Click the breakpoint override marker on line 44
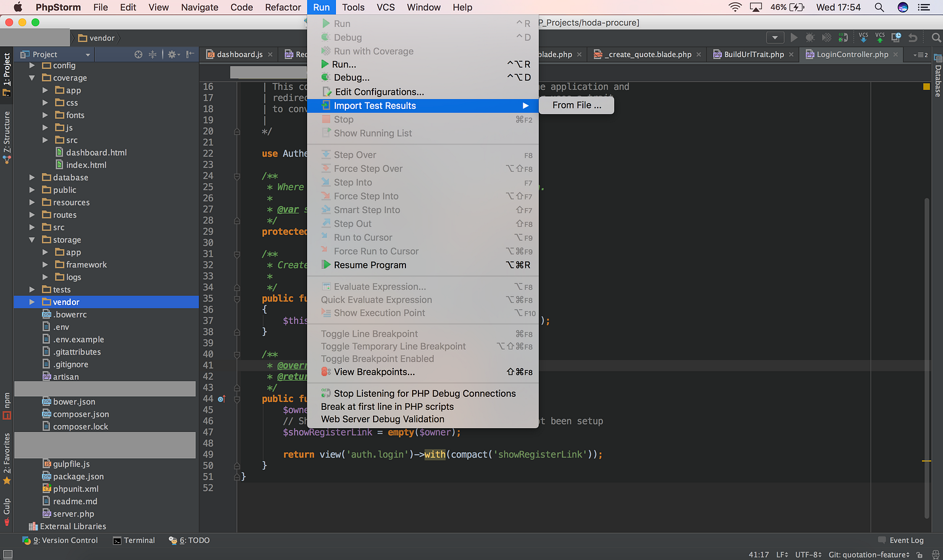 tap(222, 399)
